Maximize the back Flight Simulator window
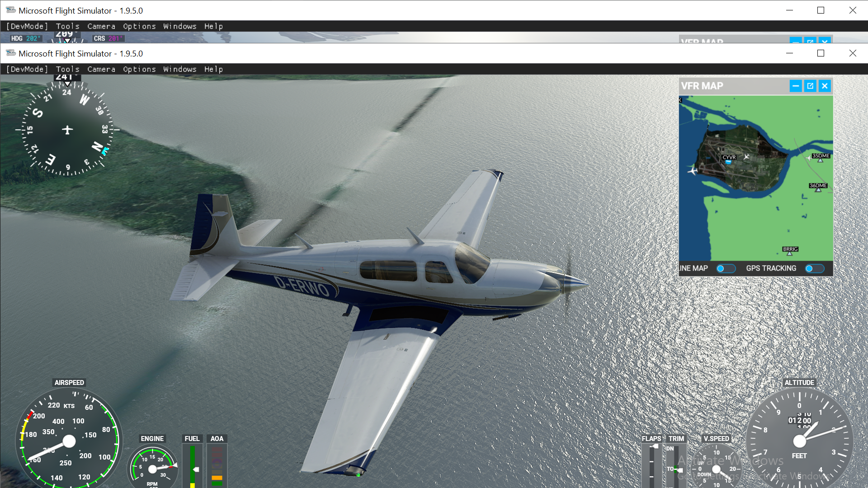Viewport: 868px width, 488px height. (821, 10)
